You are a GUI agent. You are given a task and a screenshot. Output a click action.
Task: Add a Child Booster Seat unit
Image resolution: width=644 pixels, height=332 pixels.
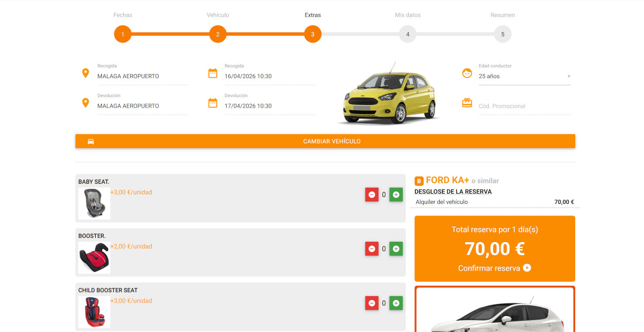pyautogui.click(x=396, y=303)
